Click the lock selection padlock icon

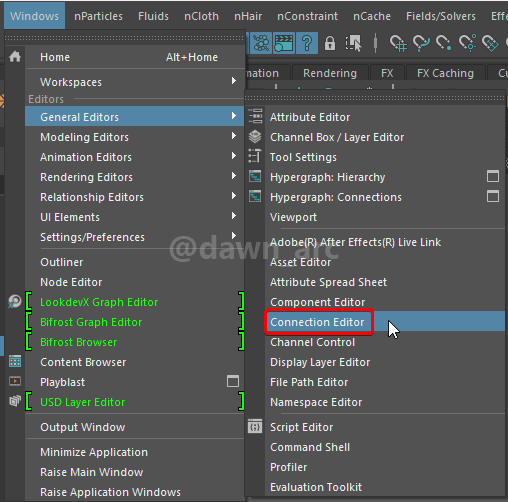point(330,43)
